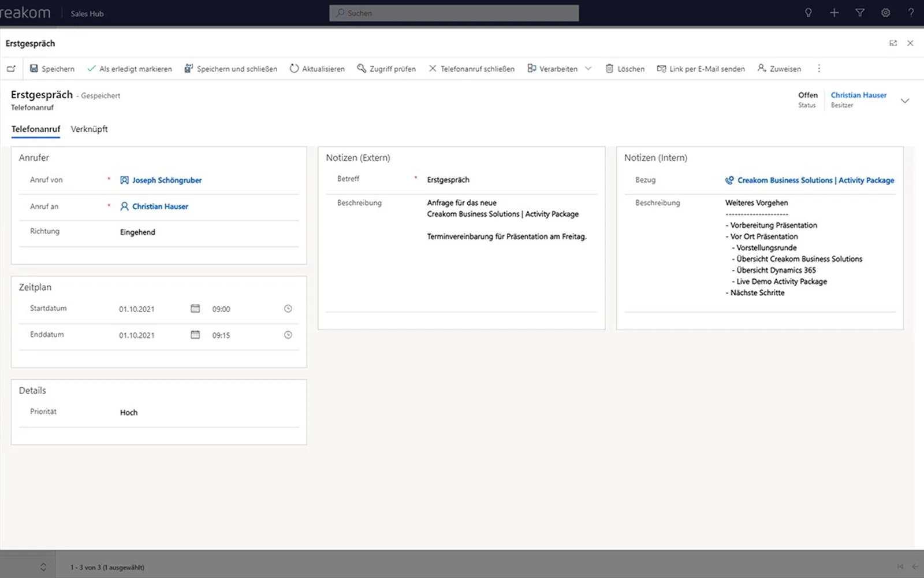Open the lightbulb assistant icon
Screen dimensions: 924x578
click(x=808, y=13)
